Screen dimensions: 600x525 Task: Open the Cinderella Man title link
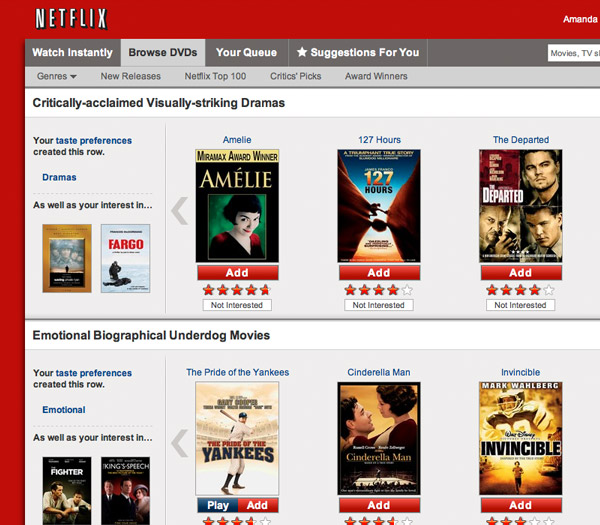click(x=379, y=372)
